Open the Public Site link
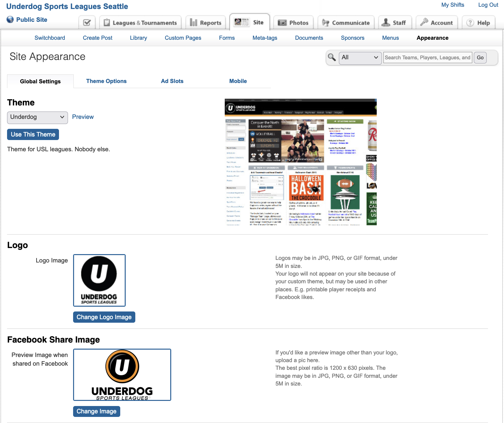 click(x=32, y=20)
